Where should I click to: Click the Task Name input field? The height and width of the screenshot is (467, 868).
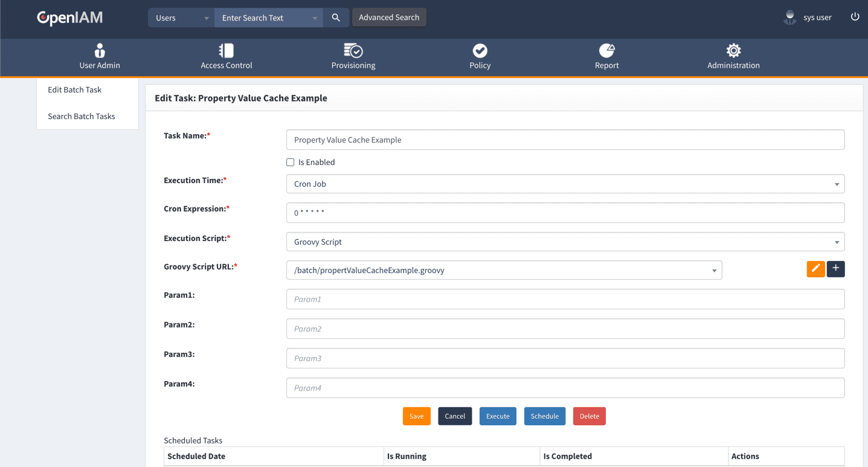[565, 140]
